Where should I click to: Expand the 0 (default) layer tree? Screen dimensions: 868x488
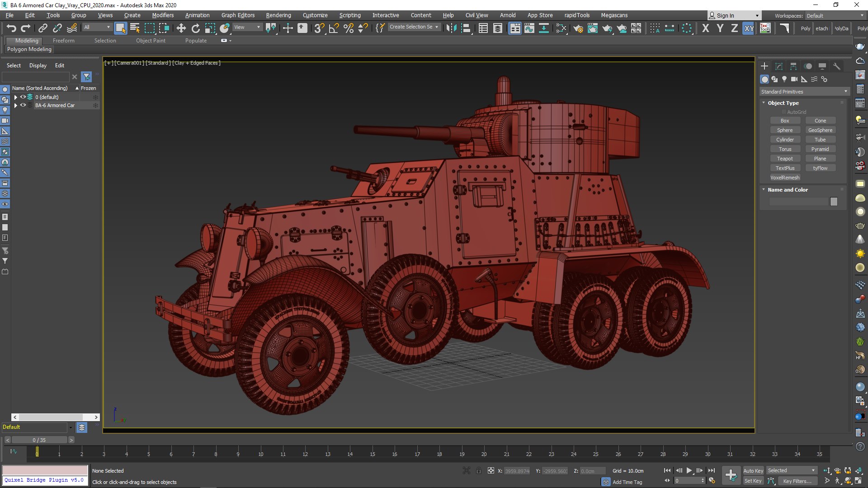16,97
